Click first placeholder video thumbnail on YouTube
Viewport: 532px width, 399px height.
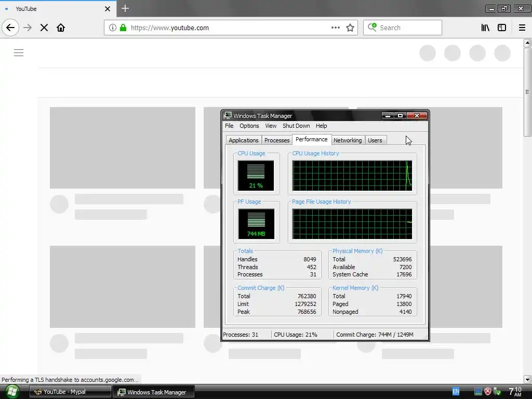coord(123,148)
